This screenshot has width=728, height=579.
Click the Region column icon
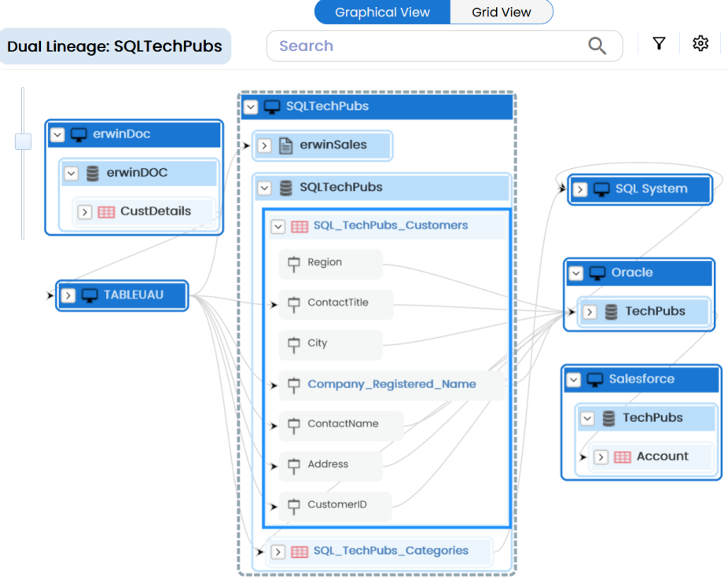point(293,264)
